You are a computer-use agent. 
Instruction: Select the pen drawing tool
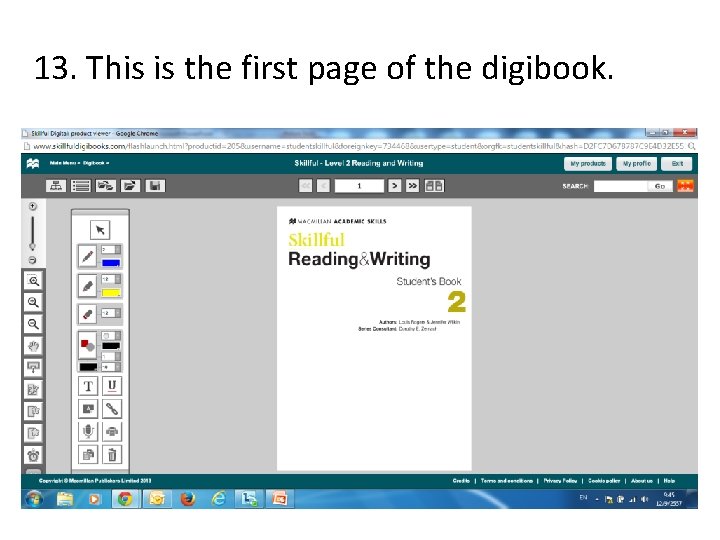pos(88,256)
